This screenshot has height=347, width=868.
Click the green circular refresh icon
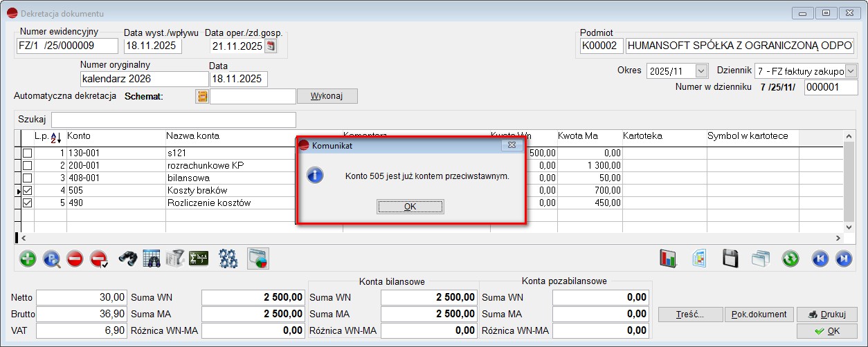(x=790, y=259)
